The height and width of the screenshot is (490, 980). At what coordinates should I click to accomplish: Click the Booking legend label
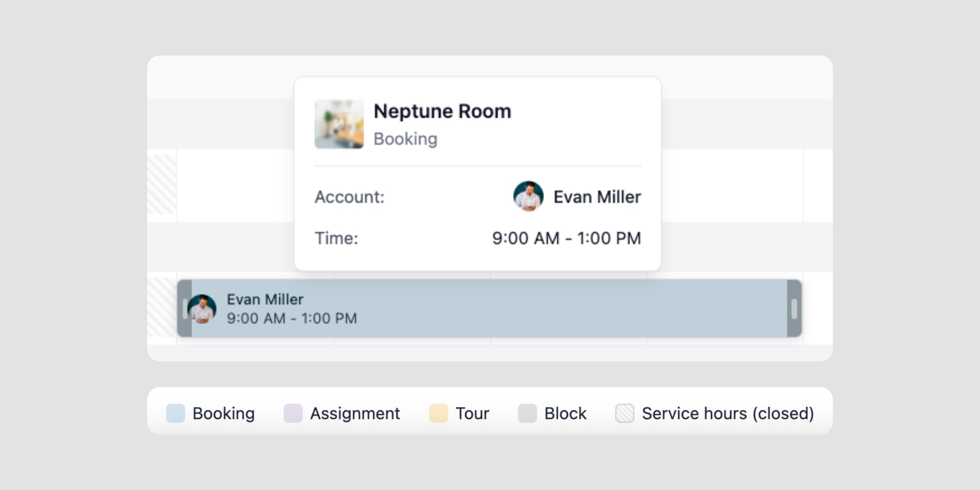point(224,413)
